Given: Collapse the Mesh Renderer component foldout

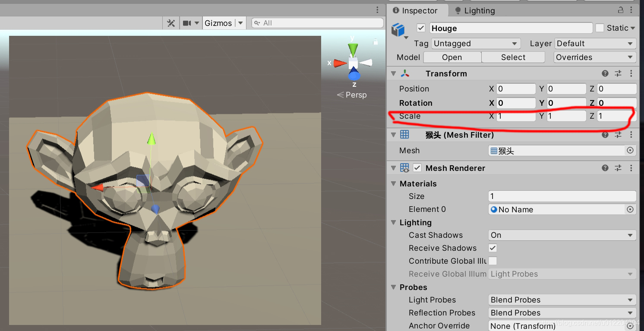Looking at the screenshot, I should click(x=393, y=168).
